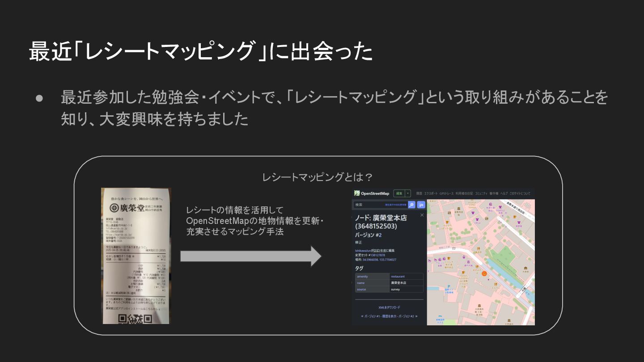Image resolution: width=644 pixels, height=362 pixels.
Task: Click the receipt photo thumbnail
Action: tap(136, 256)
